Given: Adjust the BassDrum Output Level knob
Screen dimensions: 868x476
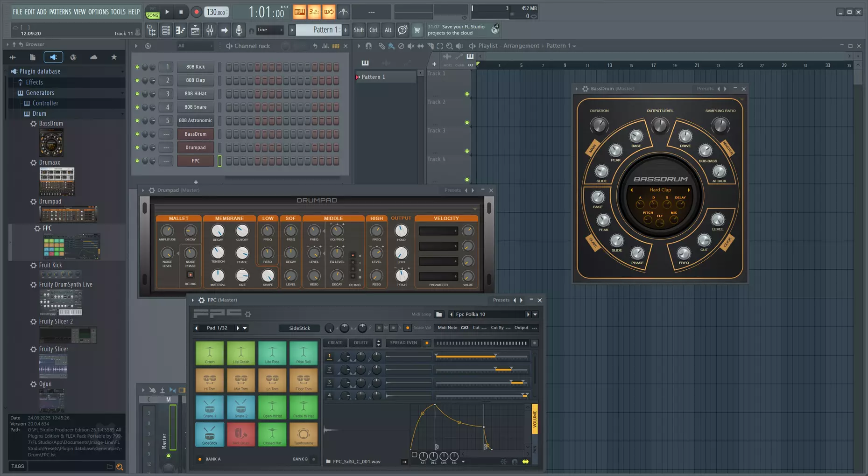Looking at the screenshot, I should (660, 125).
